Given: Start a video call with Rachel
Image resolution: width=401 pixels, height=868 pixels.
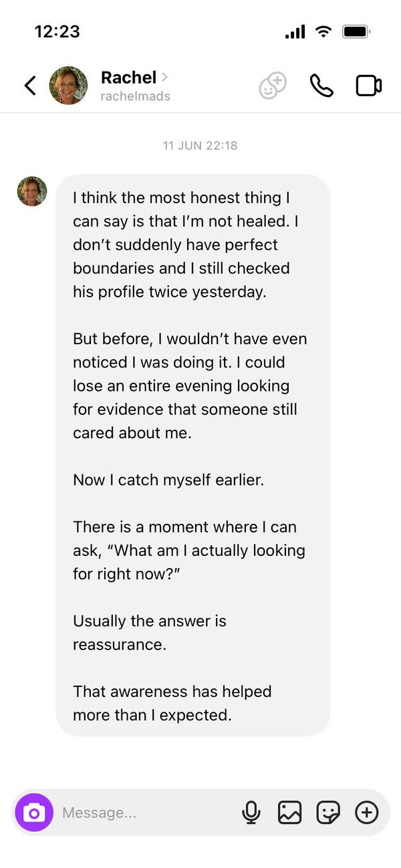Looking at the screenshot, I should tap(368, 86).
